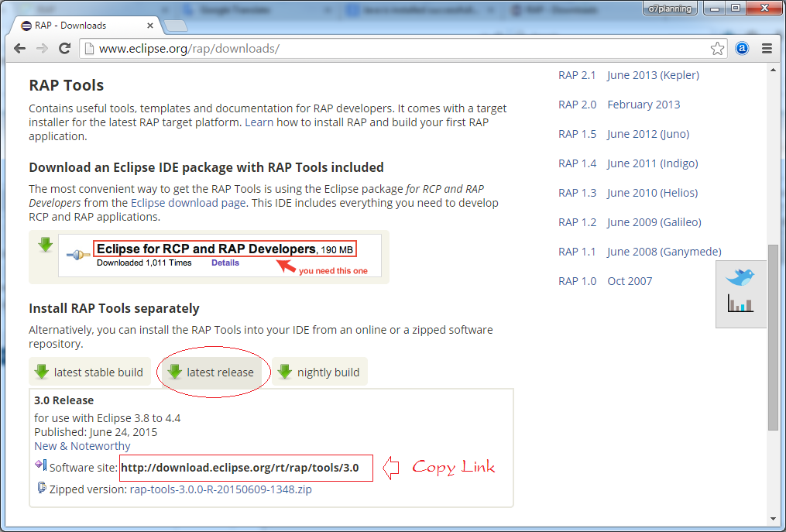The image size is (786, 532).
Task: Open RAP 2.0 link
Action: click(x=578, y=105)
